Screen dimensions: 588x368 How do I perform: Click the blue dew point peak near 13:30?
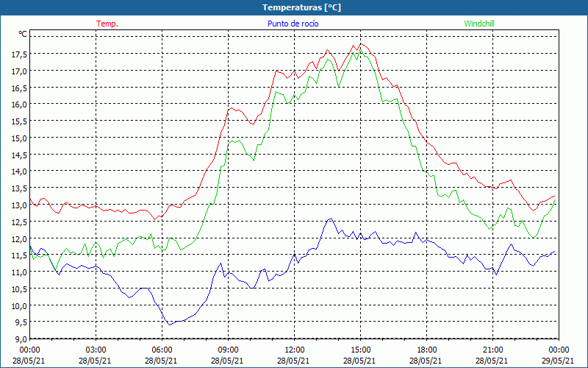pos(331,218)
